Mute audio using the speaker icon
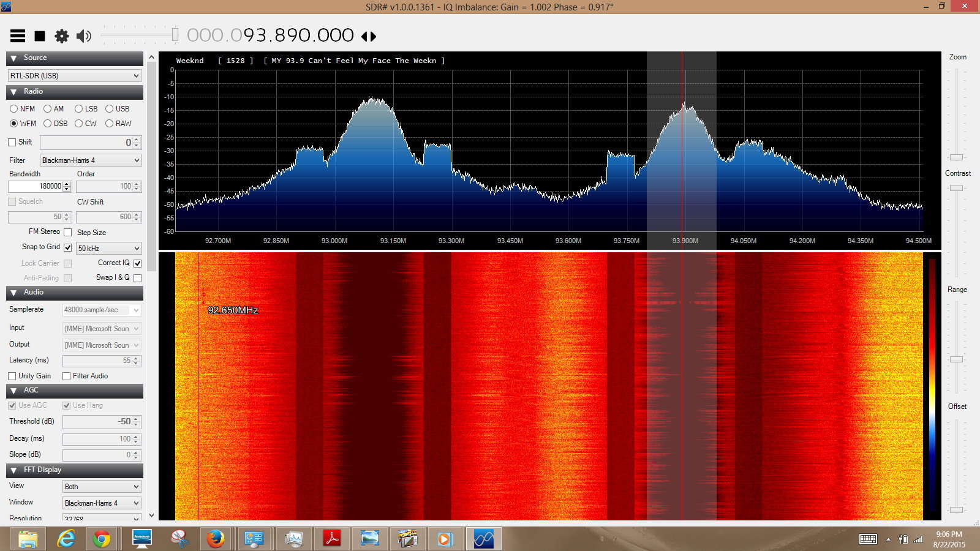The image size is (980, 551). coord(84,36)
